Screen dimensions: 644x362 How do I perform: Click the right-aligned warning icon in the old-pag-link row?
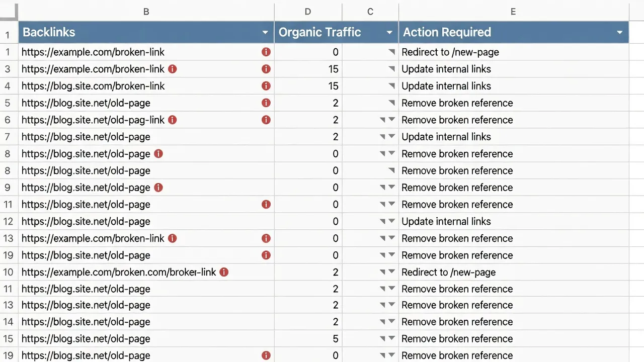coord(266,120)
